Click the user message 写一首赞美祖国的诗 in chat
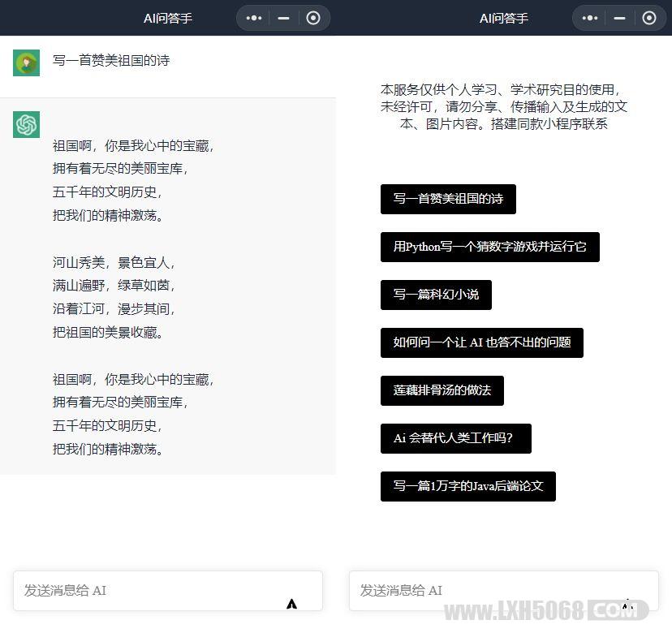The image size is (672, 633). coord(111,60)
